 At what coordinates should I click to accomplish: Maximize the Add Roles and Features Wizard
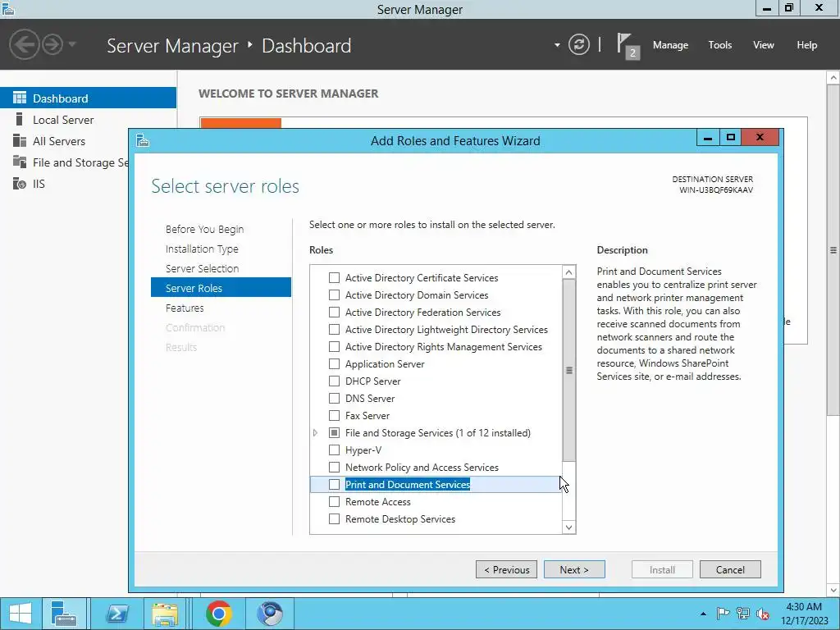(730, 138)
